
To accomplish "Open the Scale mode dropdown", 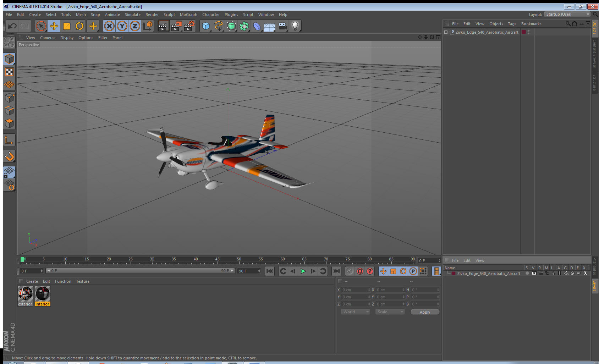I will click(x=390, y=312).
